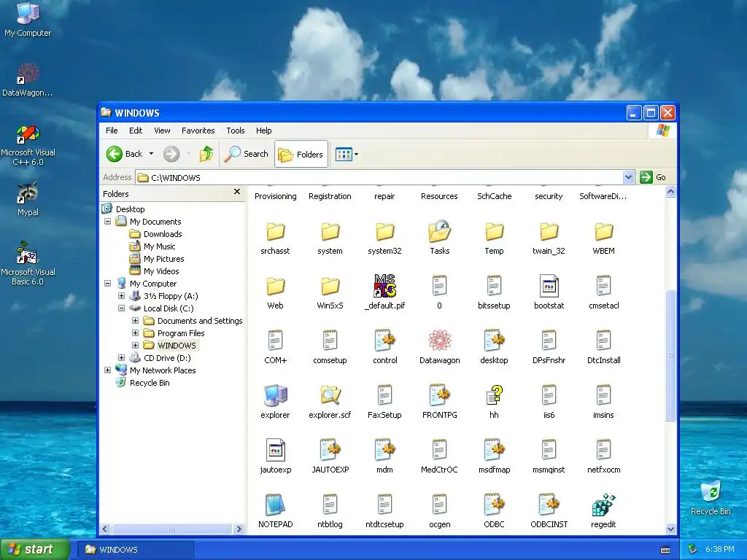Image resolution: width=747 pixels, height=560 pixels.
Task: Expand the WINDOWS tree node
Action: [x=135, y=345]
